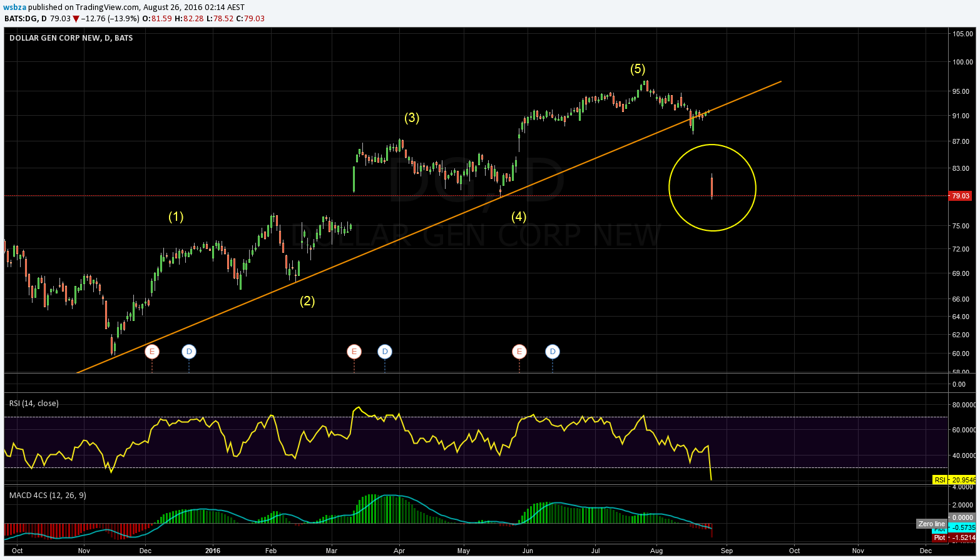Click the 105.00 price axis label
Screen dimensions: 980x560
pos(962,34)
